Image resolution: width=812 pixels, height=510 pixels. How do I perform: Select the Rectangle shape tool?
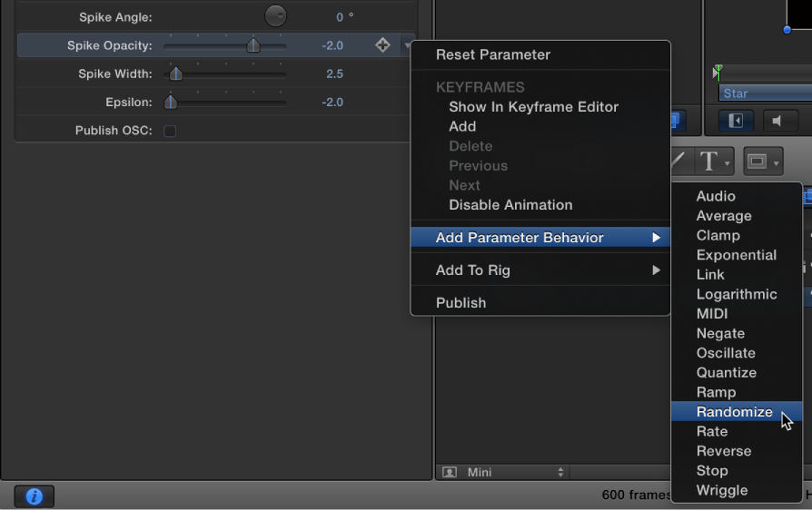[x=757, y=162]
